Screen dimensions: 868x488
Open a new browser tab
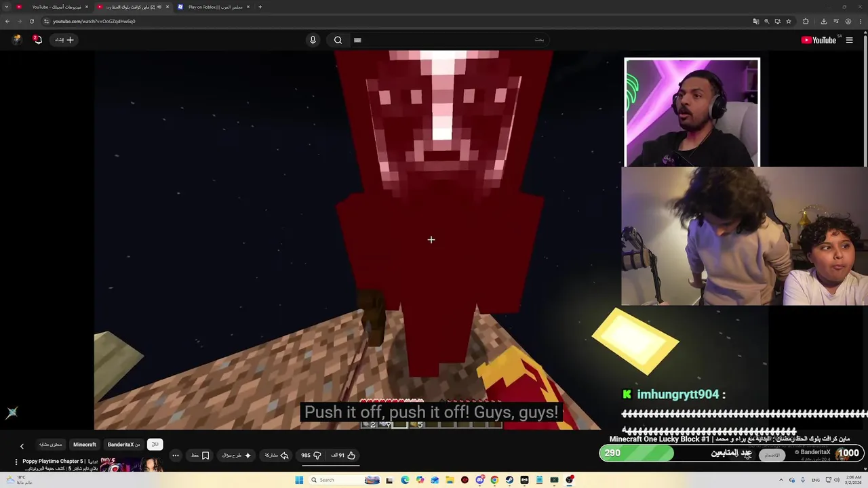click(260, 7)
